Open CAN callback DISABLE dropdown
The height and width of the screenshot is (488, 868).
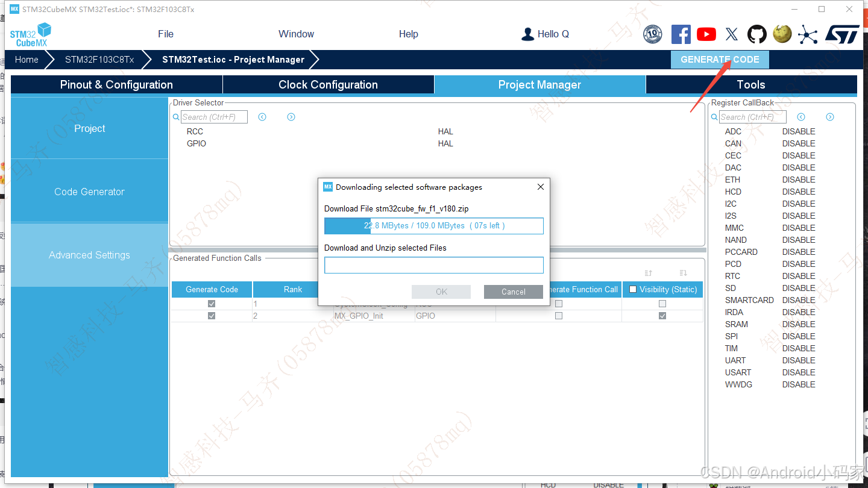tap(799, 143)
